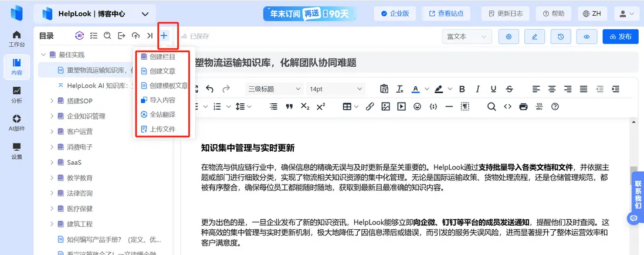Undo the last edit
Image resolution: width=644 pixels, height=255 pixels.
point(209,89)
